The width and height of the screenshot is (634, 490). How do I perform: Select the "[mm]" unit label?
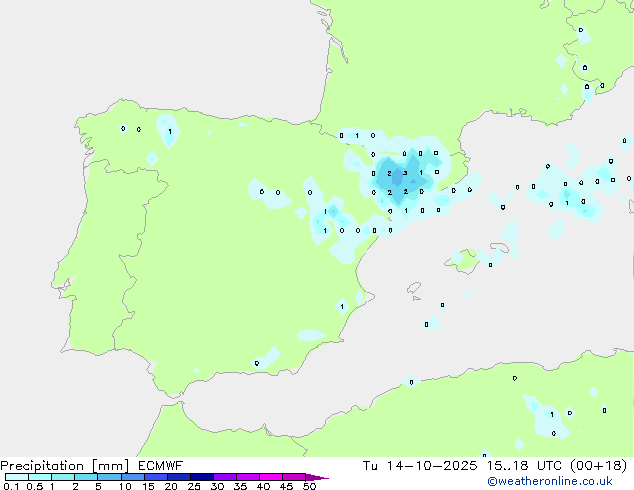(111, 466)
